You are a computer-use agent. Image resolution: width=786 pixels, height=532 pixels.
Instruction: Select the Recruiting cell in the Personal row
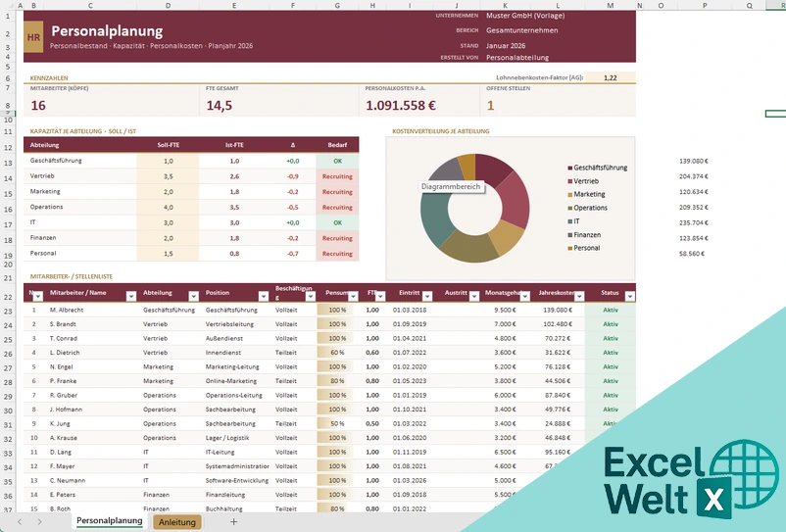337,254
